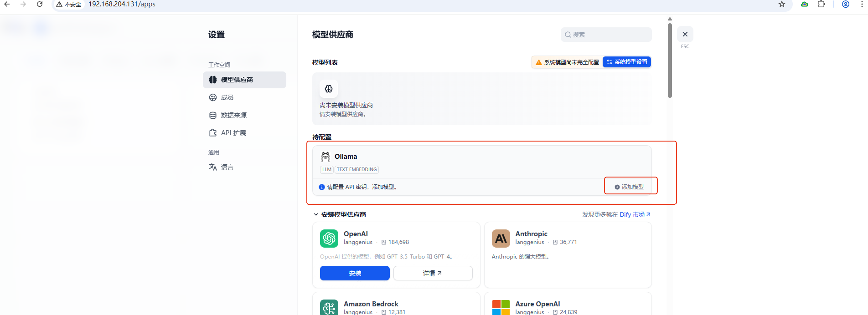Click the API 扩展 puzzle icon
Image resolution: width=868 pixels, height=315 pixels.
[x=213, y=133]
